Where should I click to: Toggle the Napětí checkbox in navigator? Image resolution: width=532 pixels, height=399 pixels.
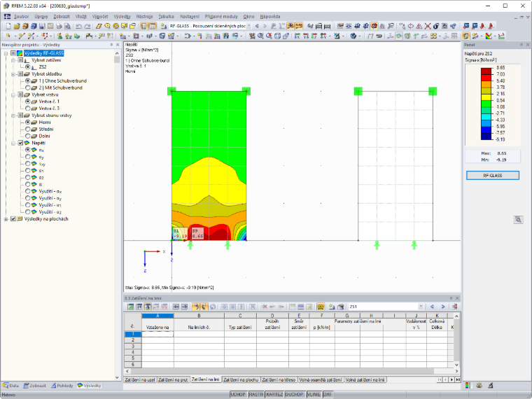[x=20, y=143]
